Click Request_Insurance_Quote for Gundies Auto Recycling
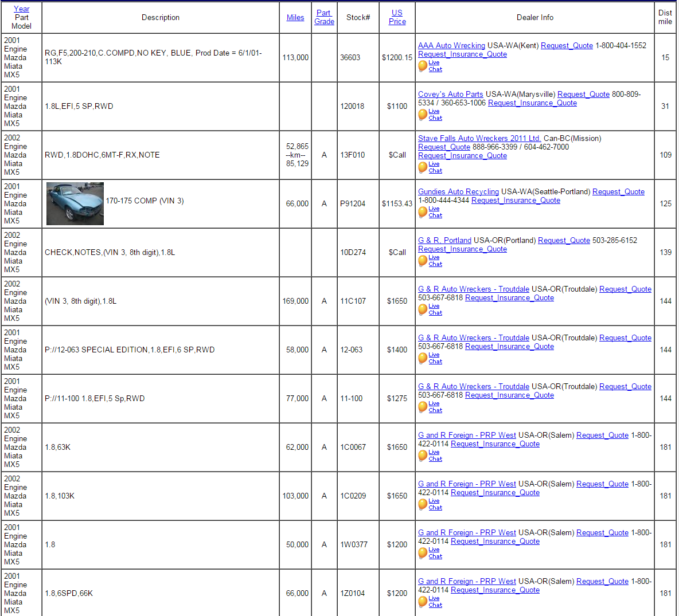The width and height of the screenshot is (679, 616). point(516,200)
